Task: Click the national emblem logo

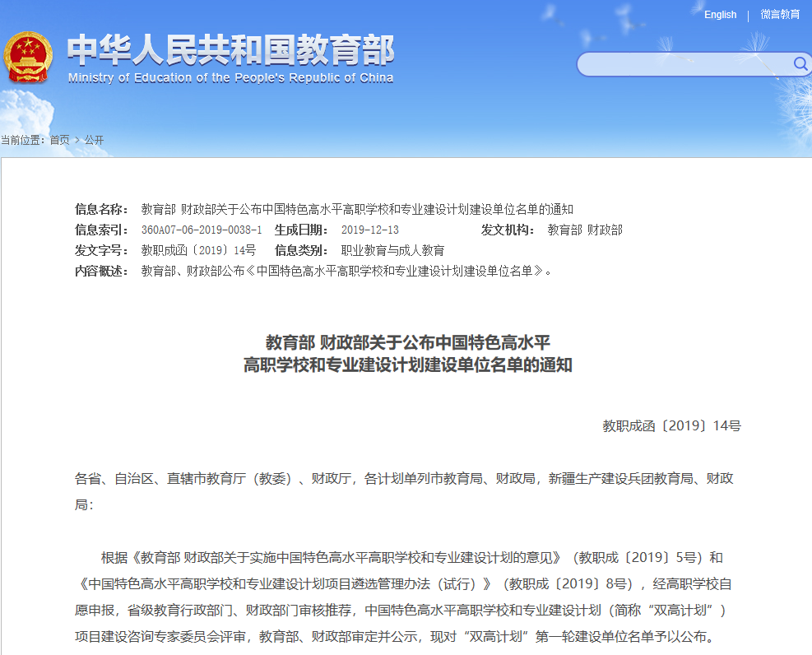Action: point(27,57)
